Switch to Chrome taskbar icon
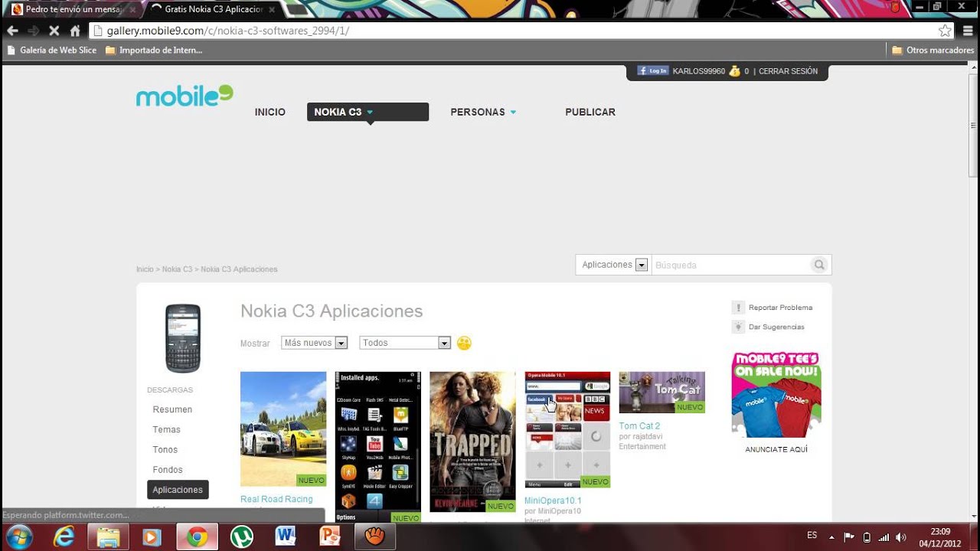 [197, 537]
